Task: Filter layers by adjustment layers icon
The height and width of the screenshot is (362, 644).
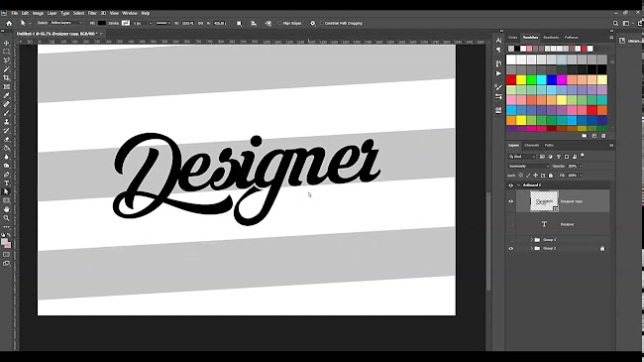Action: coord(550,157)
